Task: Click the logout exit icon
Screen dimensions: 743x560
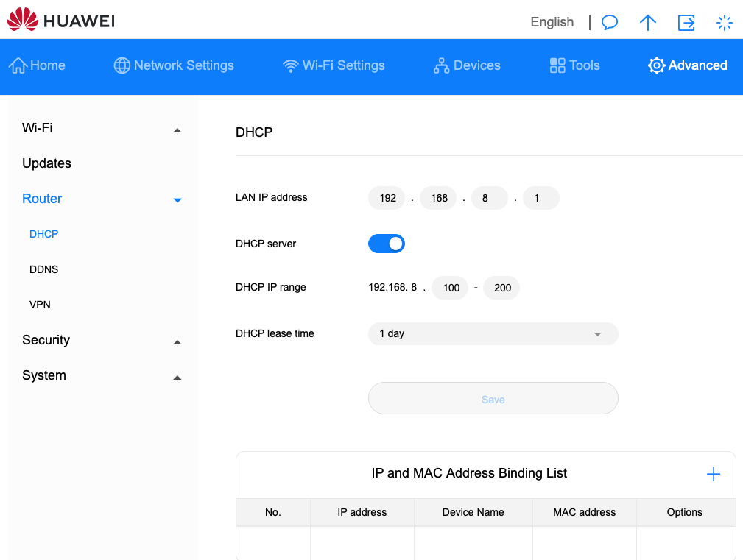Action: (686, 22)
